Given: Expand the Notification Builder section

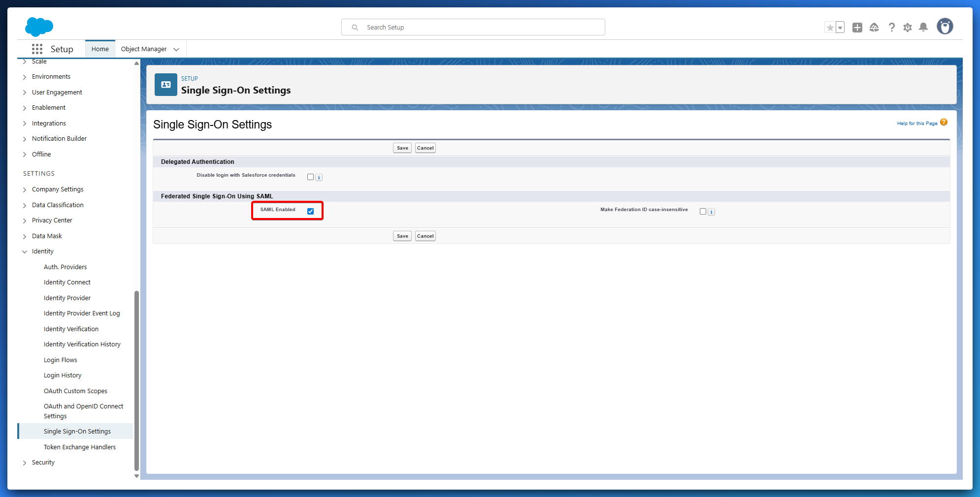Looking at the screenshot, I should [25, 139].
